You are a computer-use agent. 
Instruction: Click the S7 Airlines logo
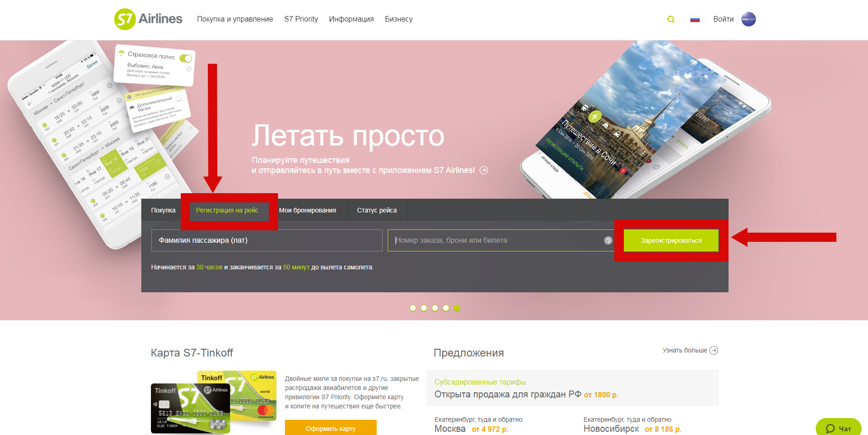(x=148, y=19)
